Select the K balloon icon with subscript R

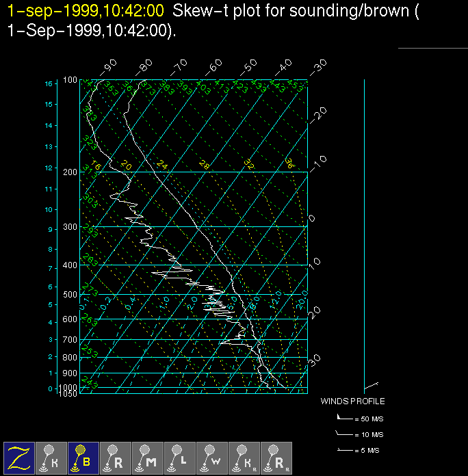coord(244,457)
